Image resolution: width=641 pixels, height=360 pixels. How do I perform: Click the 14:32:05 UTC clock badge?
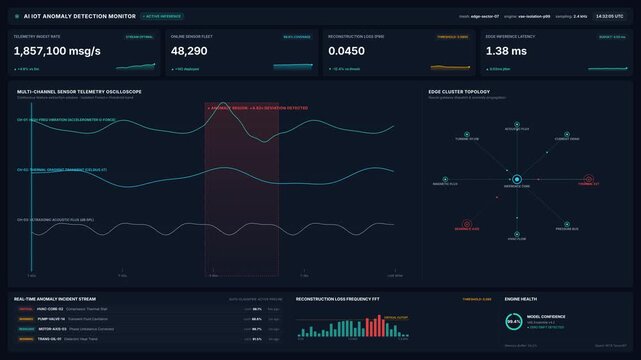pyautogui.click(x=610, y=16)
